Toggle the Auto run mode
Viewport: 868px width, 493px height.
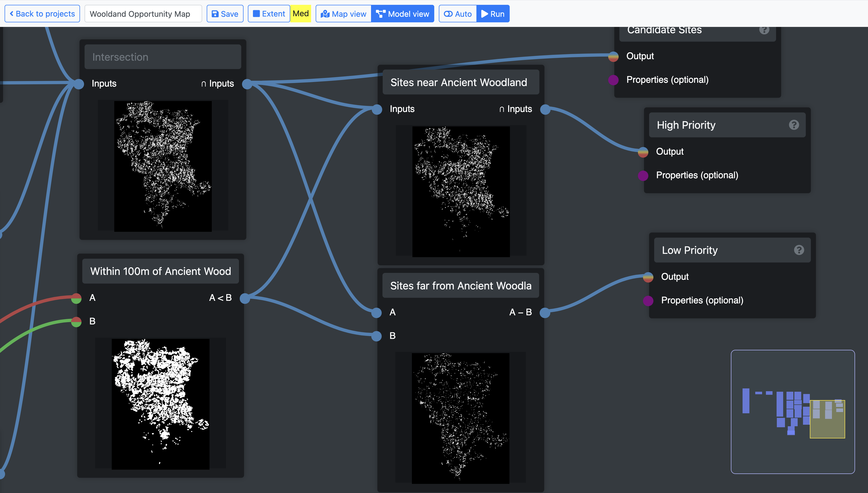[458, 14]
